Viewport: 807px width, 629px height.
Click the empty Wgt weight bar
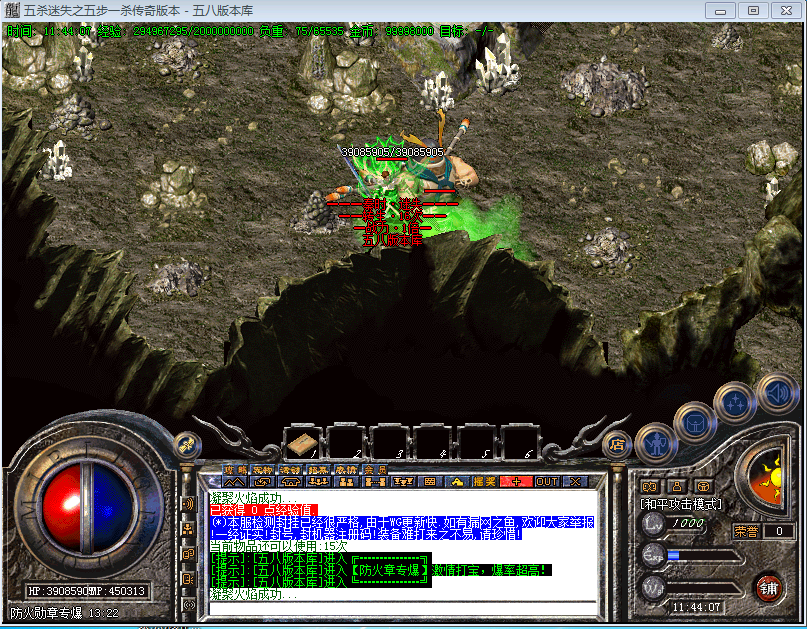pos(704,588)
